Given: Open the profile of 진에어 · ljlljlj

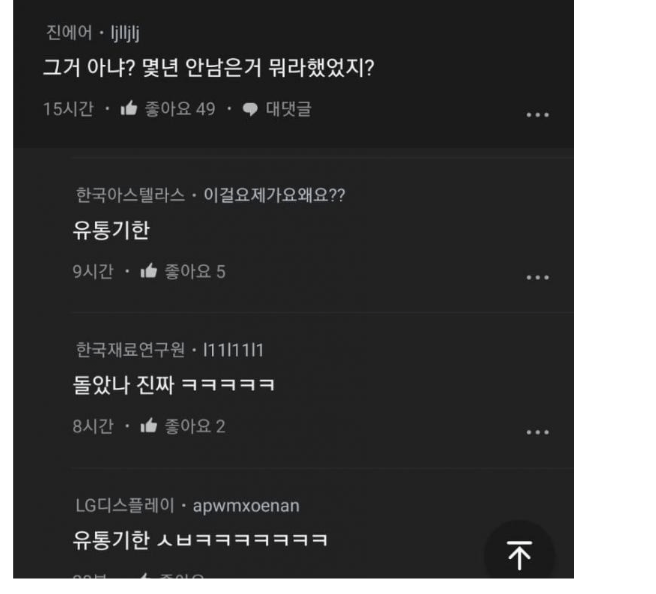Looking at the screenshot, I should pyautogui.click(x=92, y=33).
